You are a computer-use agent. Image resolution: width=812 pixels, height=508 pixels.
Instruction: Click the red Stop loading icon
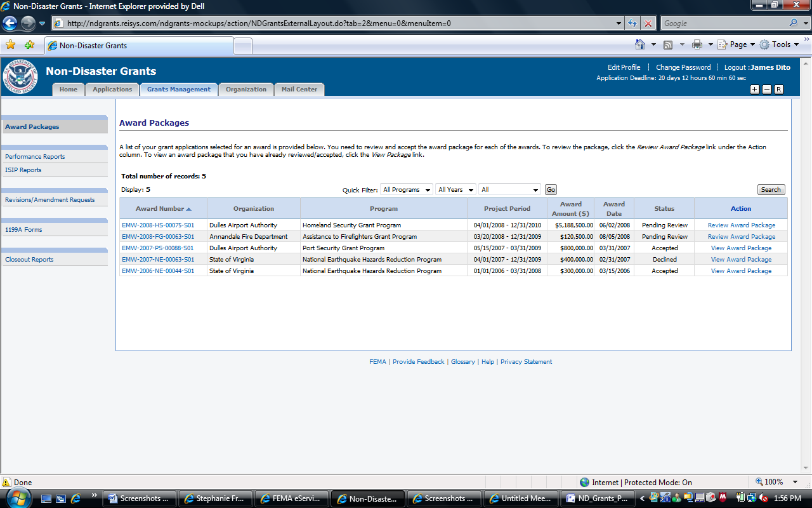point(648,23)
